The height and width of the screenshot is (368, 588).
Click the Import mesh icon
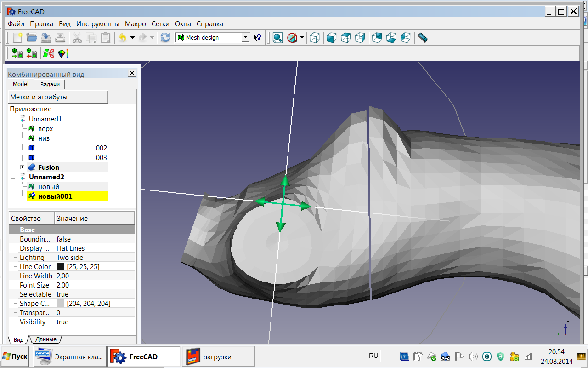point(17,53)
